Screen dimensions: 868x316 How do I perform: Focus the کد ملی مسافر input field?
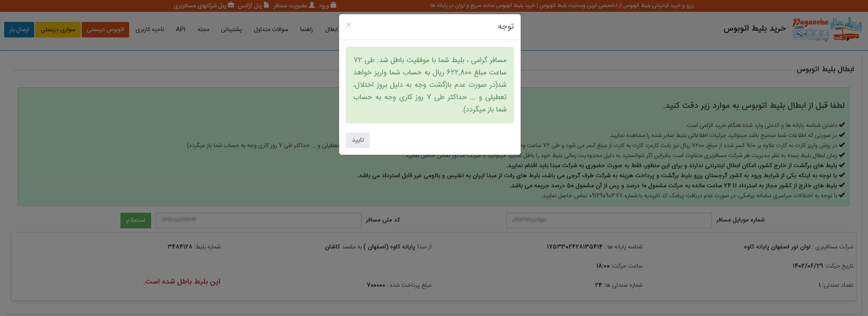(258, 221)
